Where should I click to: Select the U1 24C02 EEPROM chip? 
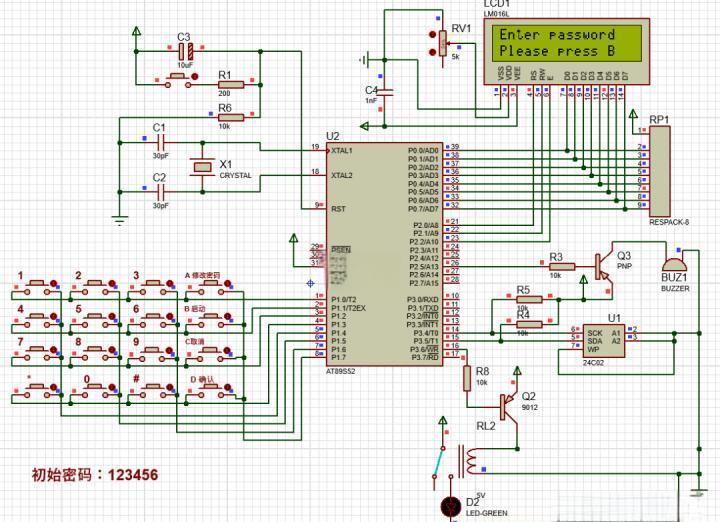click(x=604, y=341)
